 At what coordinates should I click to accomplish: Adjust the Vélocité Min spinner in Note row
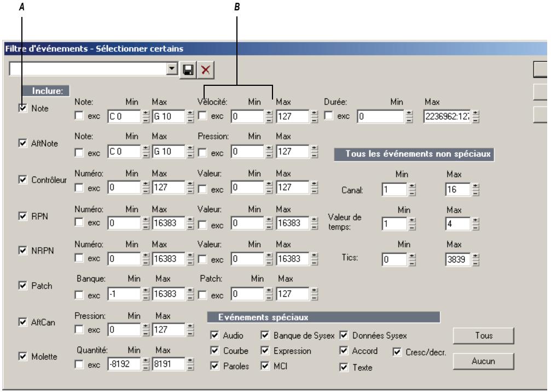coord(269,116)
